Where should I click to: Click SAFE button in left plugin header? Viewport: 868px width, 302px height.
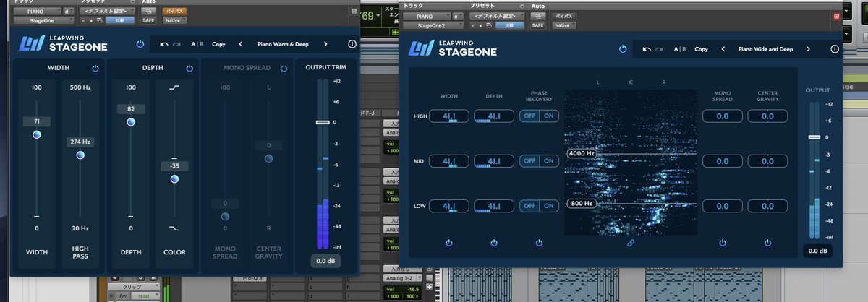click(x=148, y=20)
